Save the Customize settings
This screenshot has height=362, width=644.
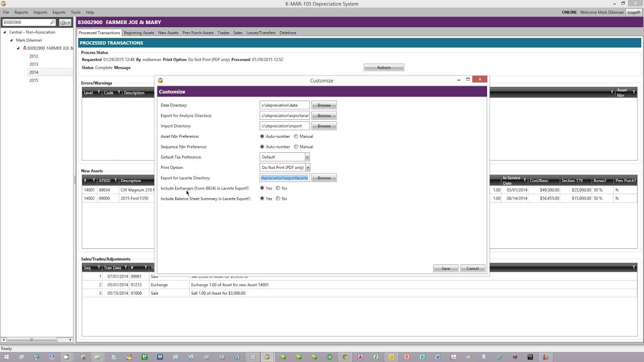tap(446, 268)
